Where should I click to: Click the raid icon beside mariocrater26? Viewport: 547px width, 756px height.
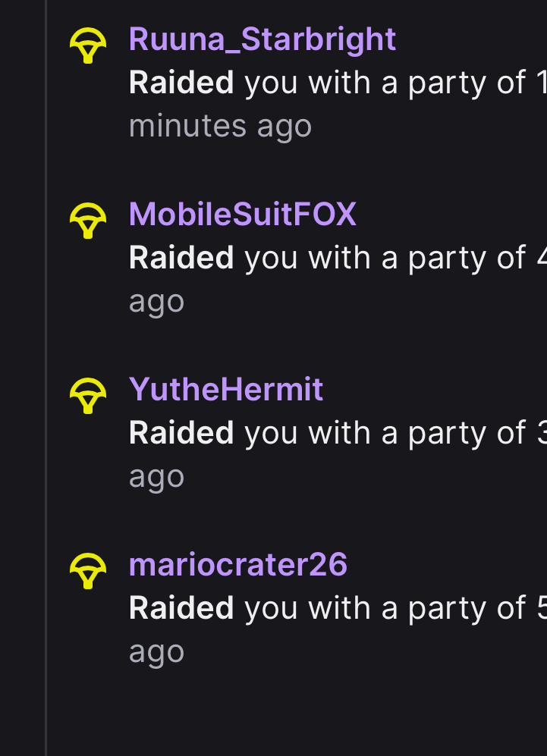tap(88, 571)
